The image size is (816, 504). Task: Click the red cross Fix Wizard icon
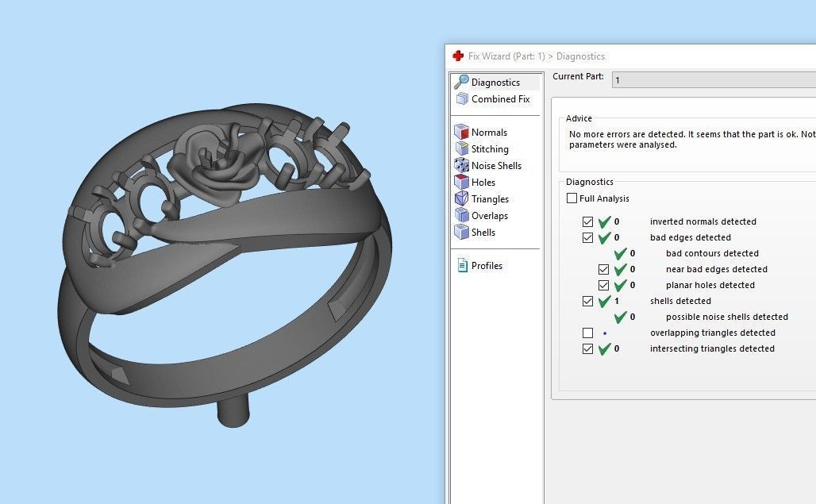tap(458, 56)
